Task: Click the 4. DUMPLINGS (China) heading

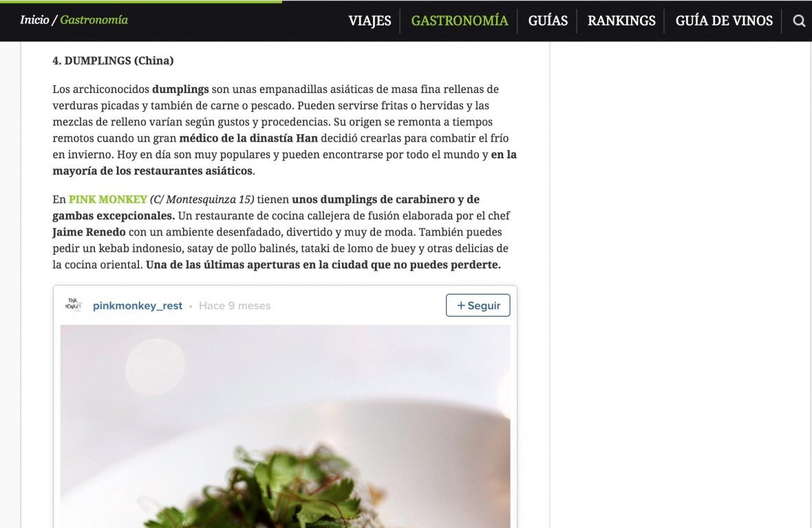Action: [x=113, y=61]
